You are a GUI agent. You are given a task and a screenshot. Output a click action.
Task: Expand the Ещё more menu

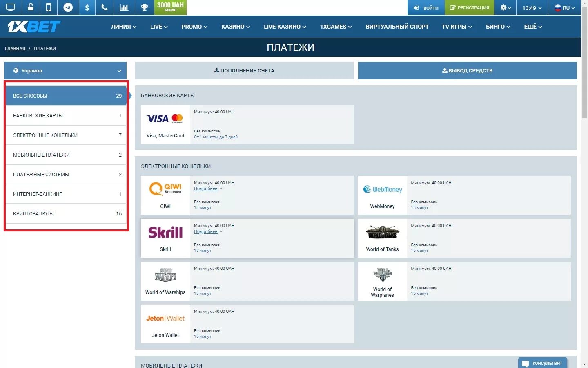533,27
